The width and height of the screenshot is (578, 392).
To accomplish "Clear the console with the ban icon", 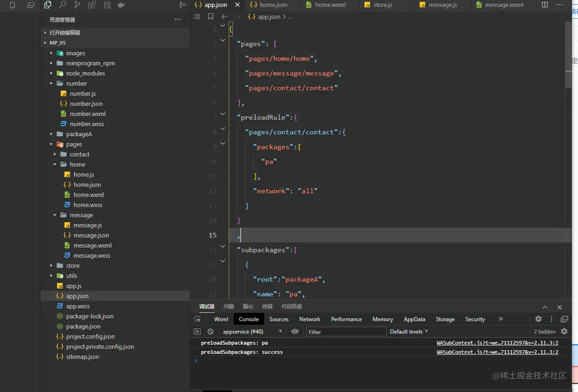I will (x=210, y=331).
